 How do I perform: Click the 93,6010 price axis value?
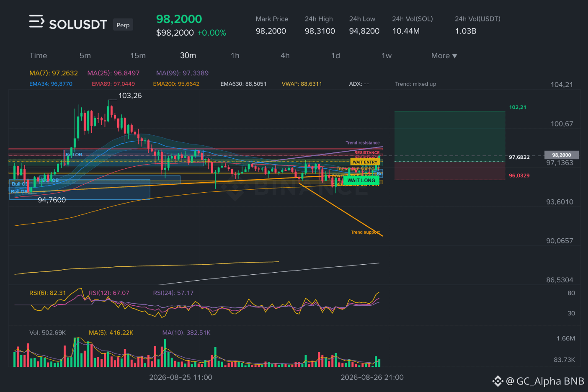(560, 202)
